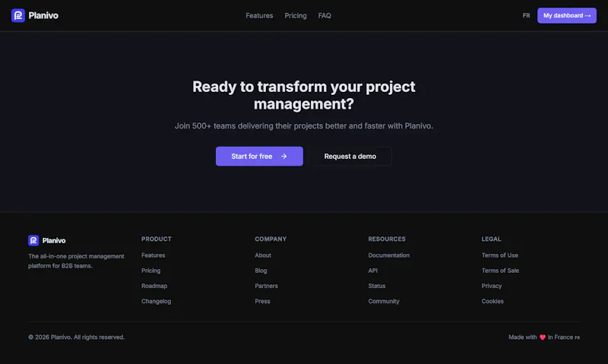Open the Changelog footer link
Image resolution: width=608 pixels, height=364 pixels.
coord(156,301)
